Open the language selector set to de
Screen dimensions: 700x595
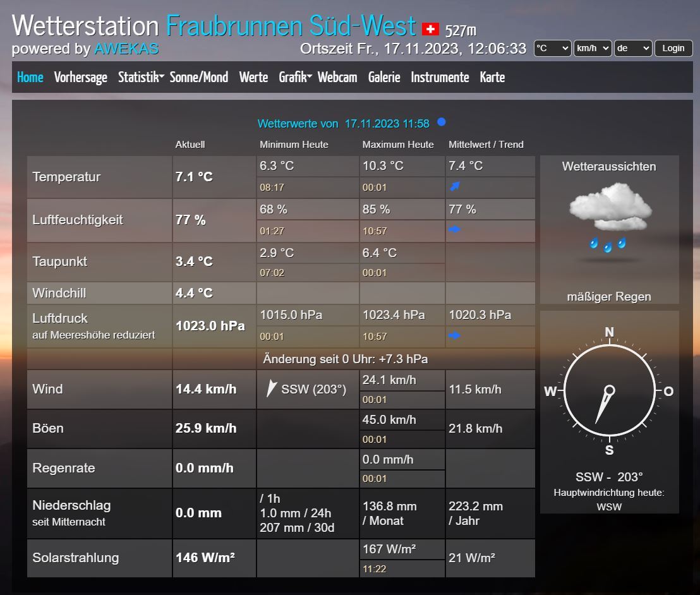pos(632,48)
